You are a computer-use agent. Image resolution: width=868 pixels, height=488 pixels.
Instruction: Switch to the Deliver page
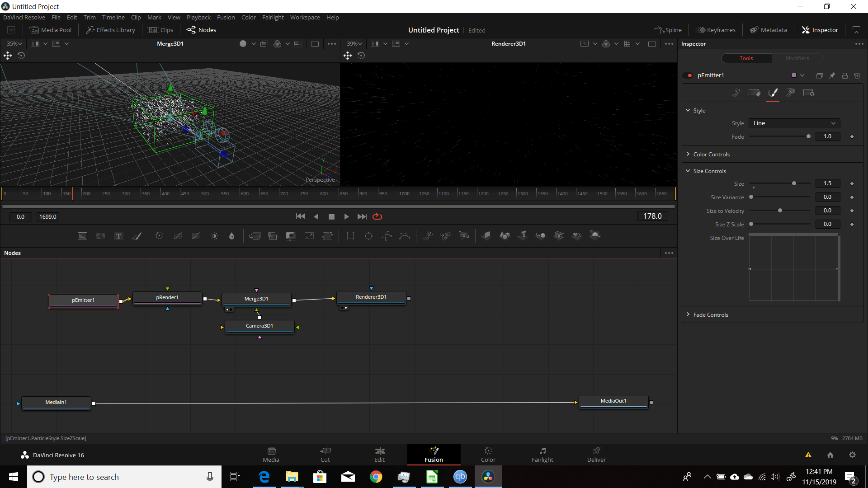(596, 455)
